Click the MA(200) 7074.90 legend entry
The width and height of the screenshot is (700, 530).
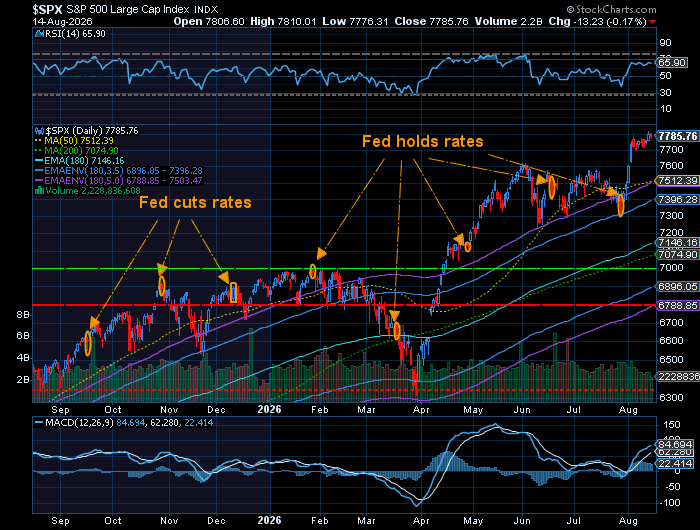click(81, 150)
